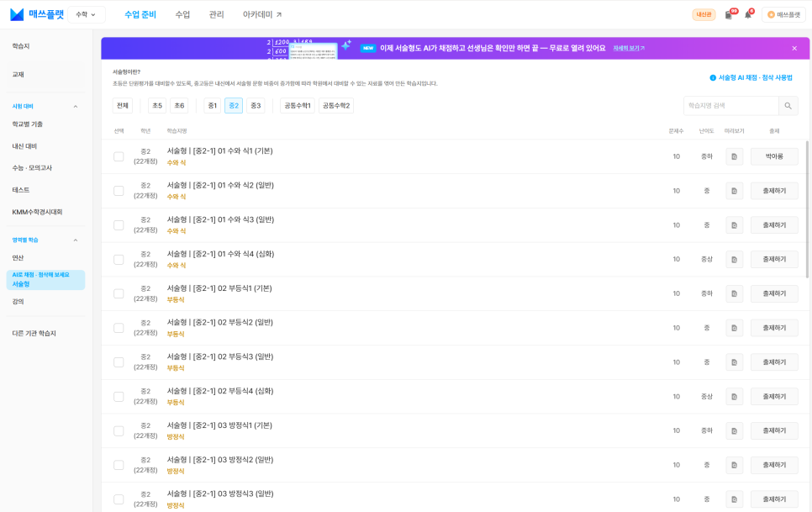Viewport: 812px width, 512px height.
Task: Preview worksheet 02 부등식3 (일반)
Action: point(735,362)
